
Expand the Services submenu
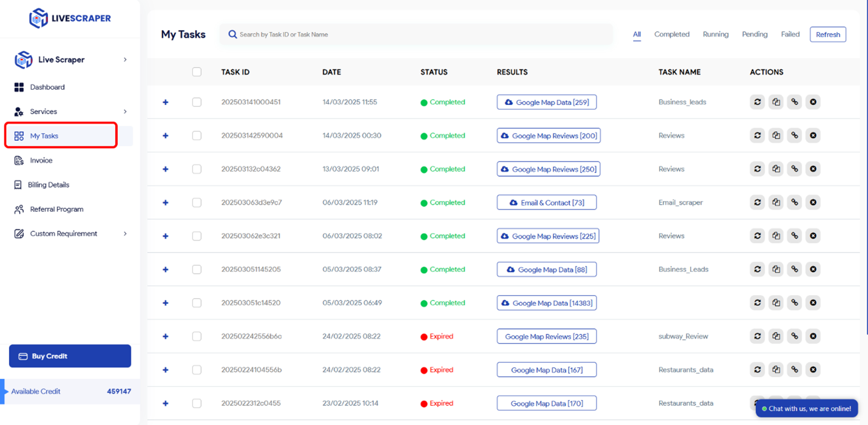pyautogui.click(x=125, y=112)
